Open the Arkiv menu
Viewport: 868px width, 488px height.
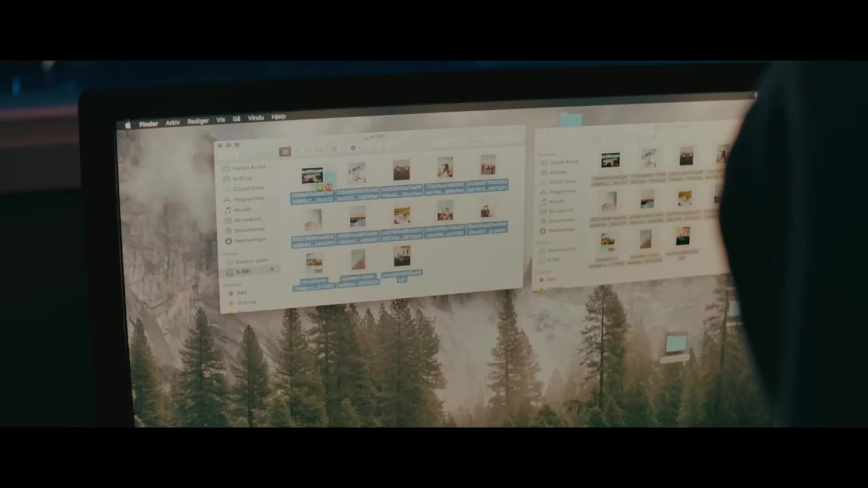[173, 123]
